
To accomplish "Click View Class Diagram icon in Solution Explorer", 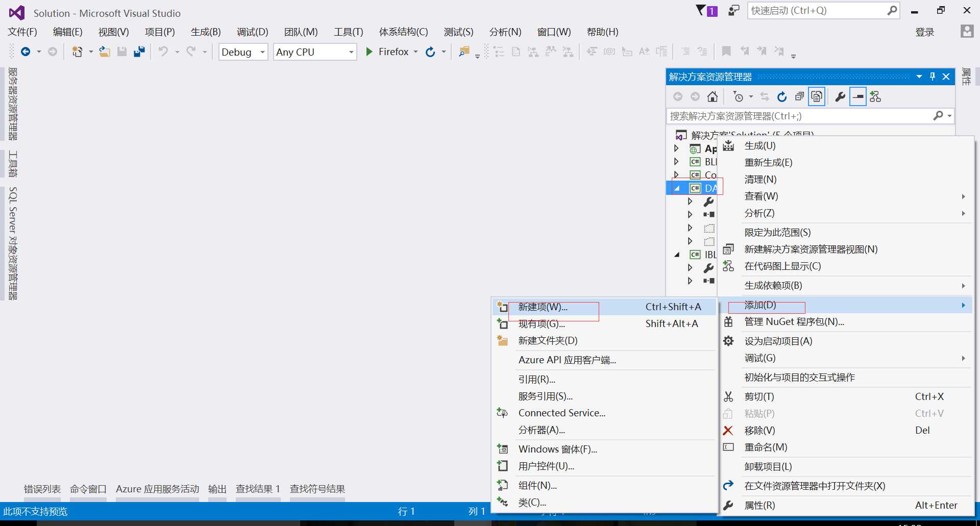I will point(875,96).
